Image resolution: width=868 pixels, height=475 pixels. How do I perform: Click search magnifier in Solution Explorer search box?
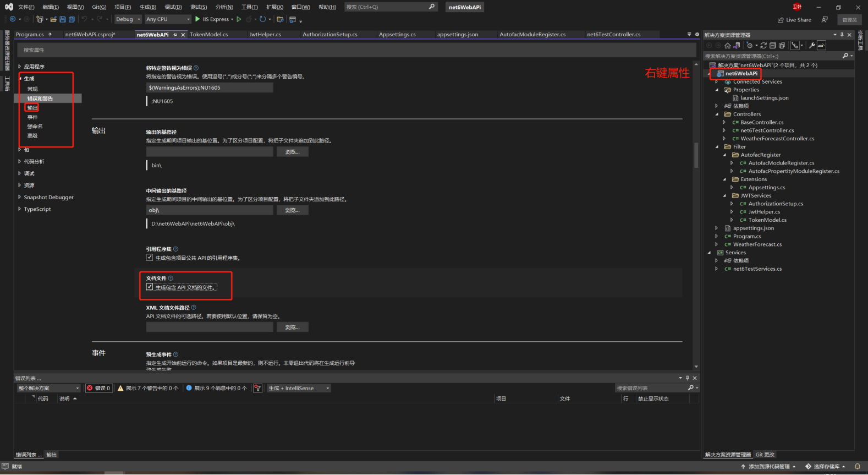pos(845,56)
